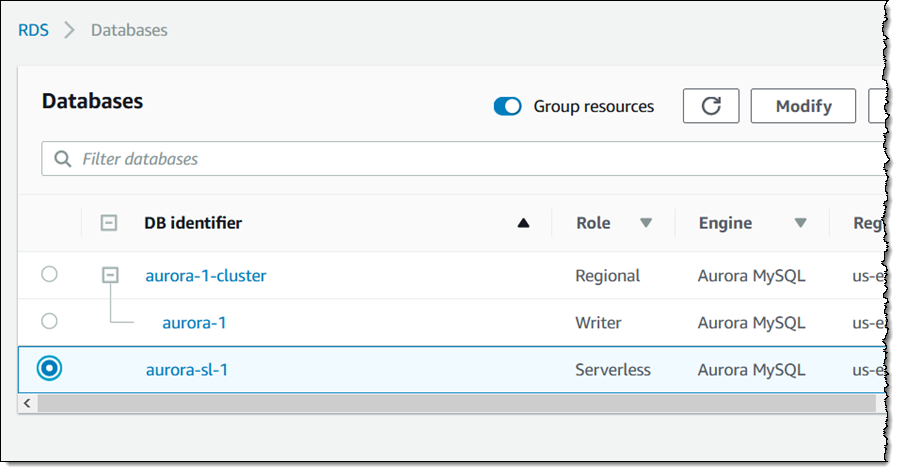
Task: Click the refresh databases icon button
Action: (x=711, y=106)
